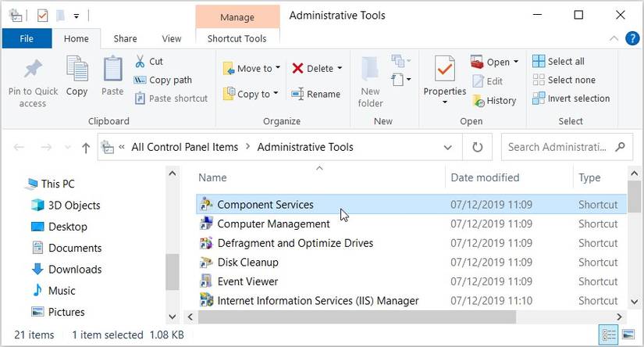Click the New folder quick access icon
This screenshot has height=347, width=644.
pyautogui.click(x=60, y=16)
